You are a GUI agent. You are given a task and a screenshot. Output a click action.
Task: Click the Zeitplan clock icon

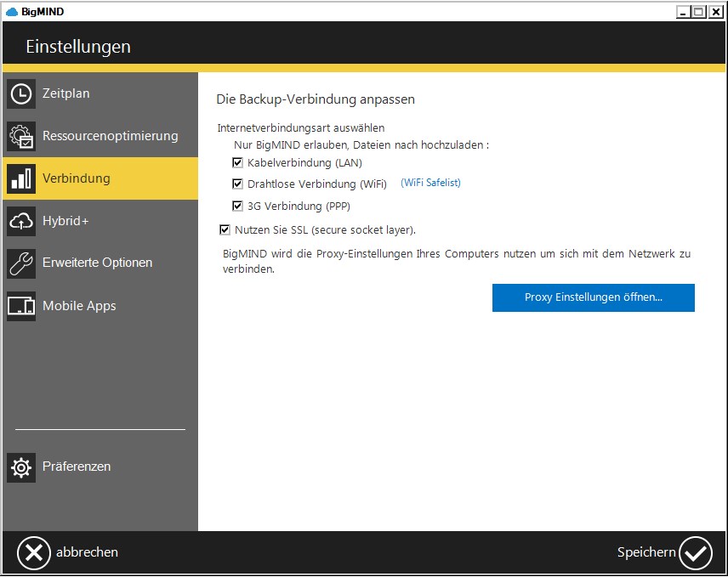(x=21, y=93)
